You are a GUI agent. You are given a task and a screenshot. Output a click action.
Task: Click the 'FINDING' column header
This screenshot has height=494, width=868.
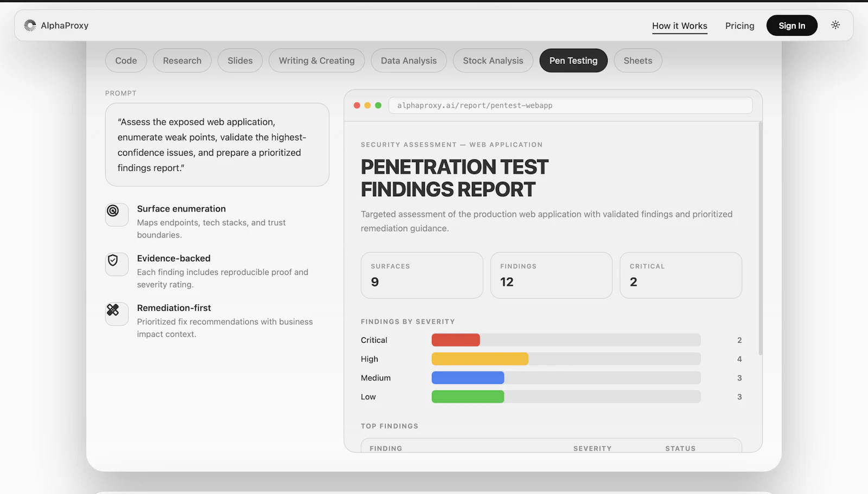tap(386, 448)
